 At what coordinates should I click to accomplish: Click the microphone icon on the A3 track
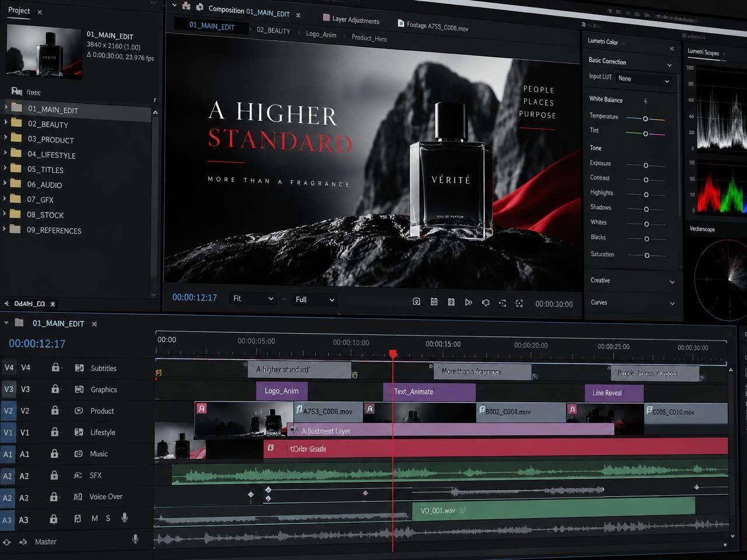(x=124, y=517)
